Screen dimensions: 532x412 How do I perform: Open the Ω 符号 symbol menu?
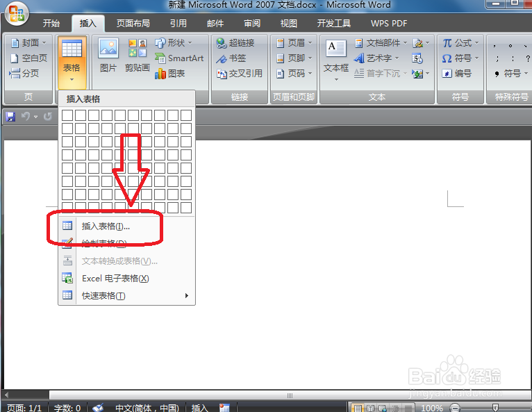click(x=460, y=58)
